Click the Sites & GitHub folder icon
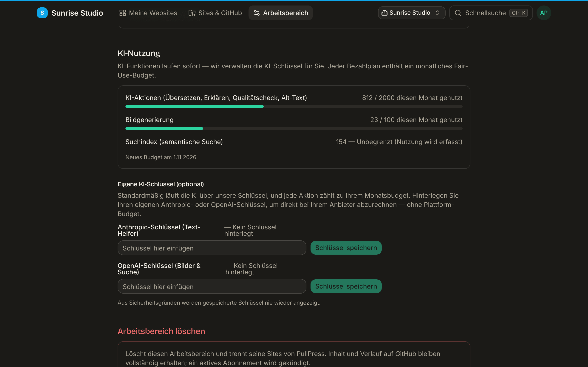Viewport: 588px width, 367px height. click(192, 13)
